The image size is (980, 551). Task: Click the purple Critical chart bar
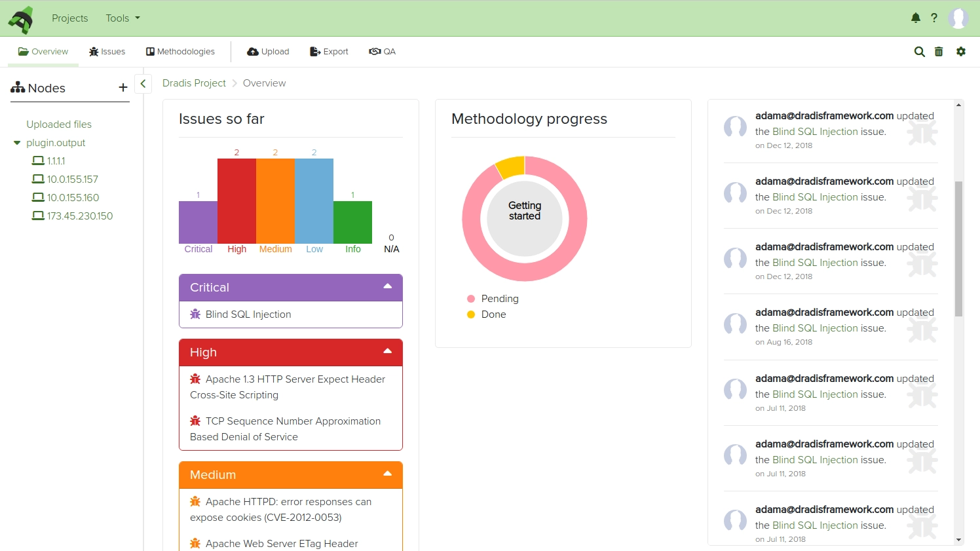[198, 222]
